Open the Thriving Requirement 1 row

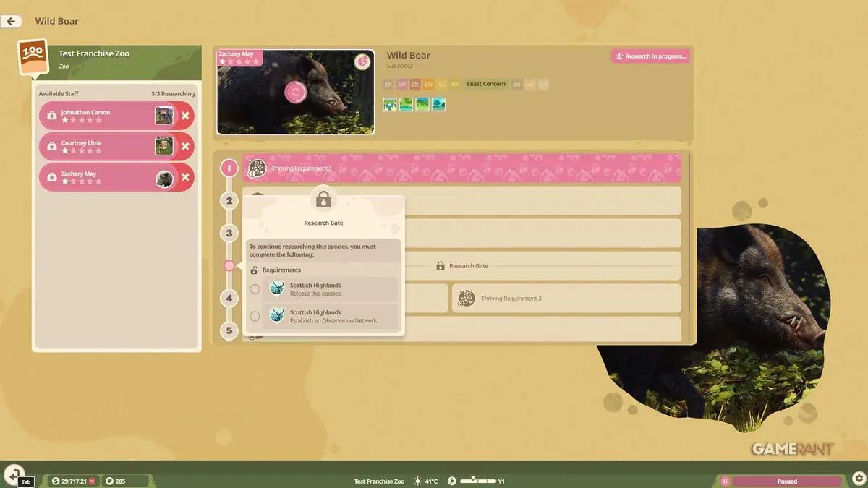click(x=461, y=168)
